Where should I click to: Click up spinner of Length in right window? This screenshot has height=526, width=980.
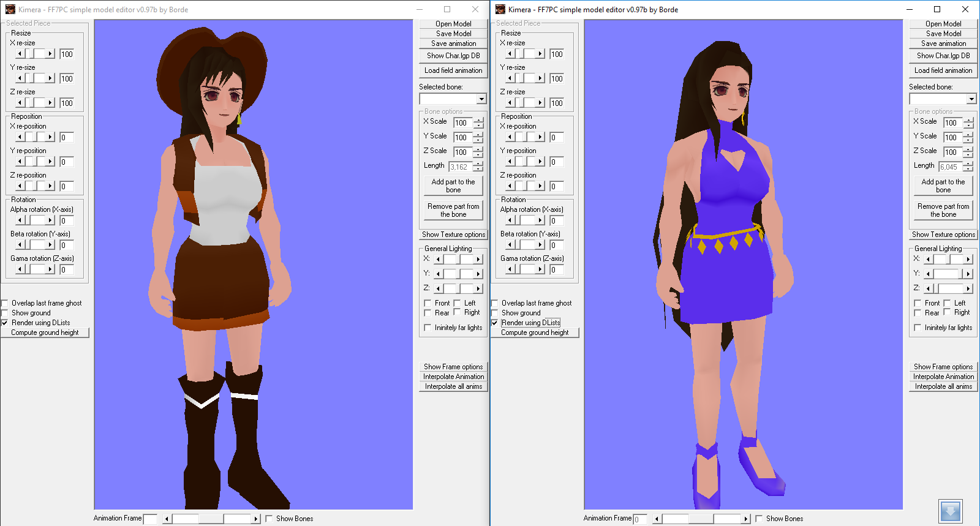pos(968,164)
